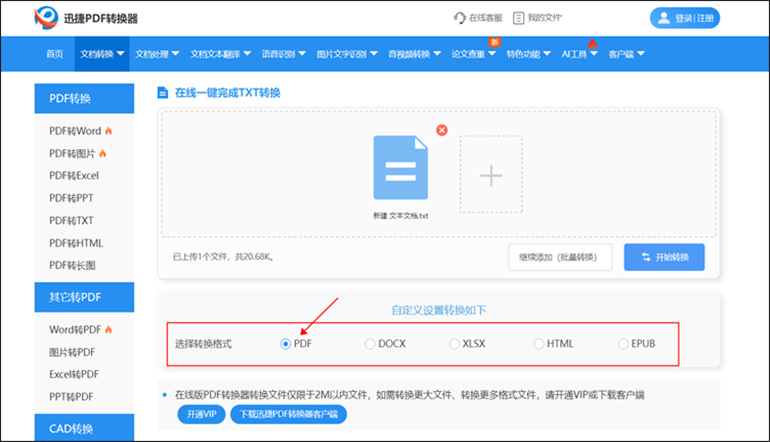This screenshot has height=442, width=770.
Task: Click the flame icon next to Word转PDF
Action: coord(109,330)
